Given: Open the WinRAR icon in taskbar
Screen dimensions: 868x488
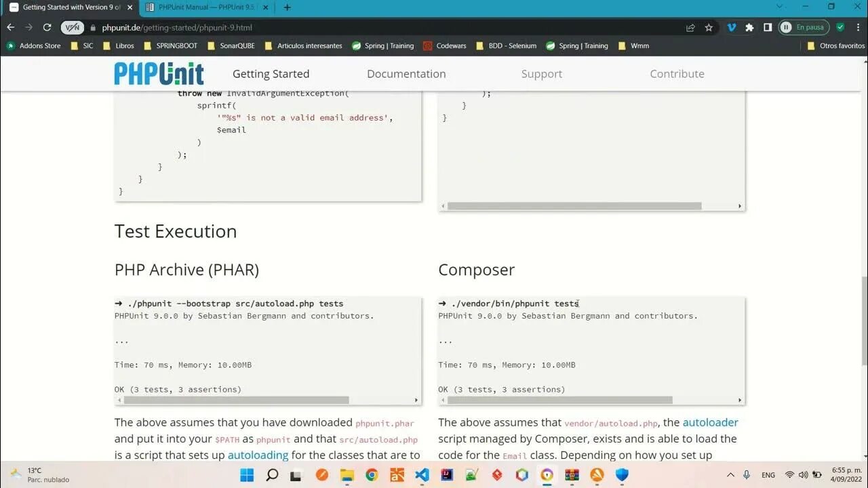Looking at the screenshot, I should point(572,474).
